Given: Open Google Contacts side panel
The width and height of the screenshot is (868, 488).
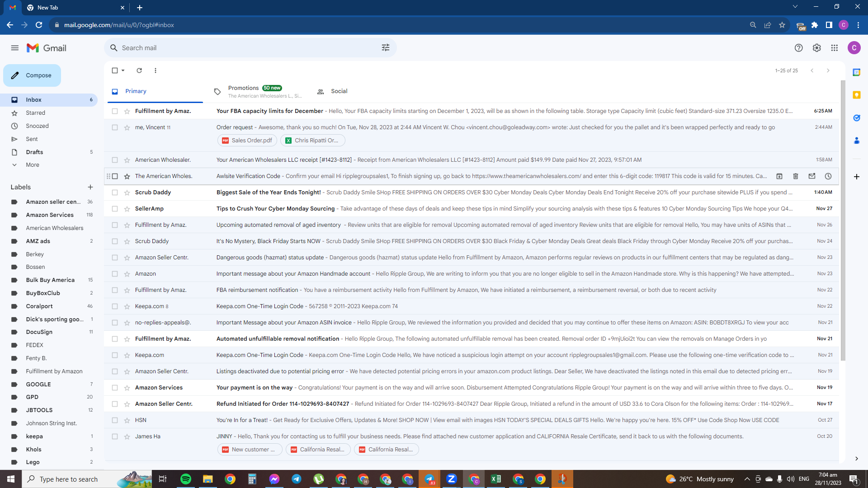Looking at the screenshot, I should (x=856, y=141).
